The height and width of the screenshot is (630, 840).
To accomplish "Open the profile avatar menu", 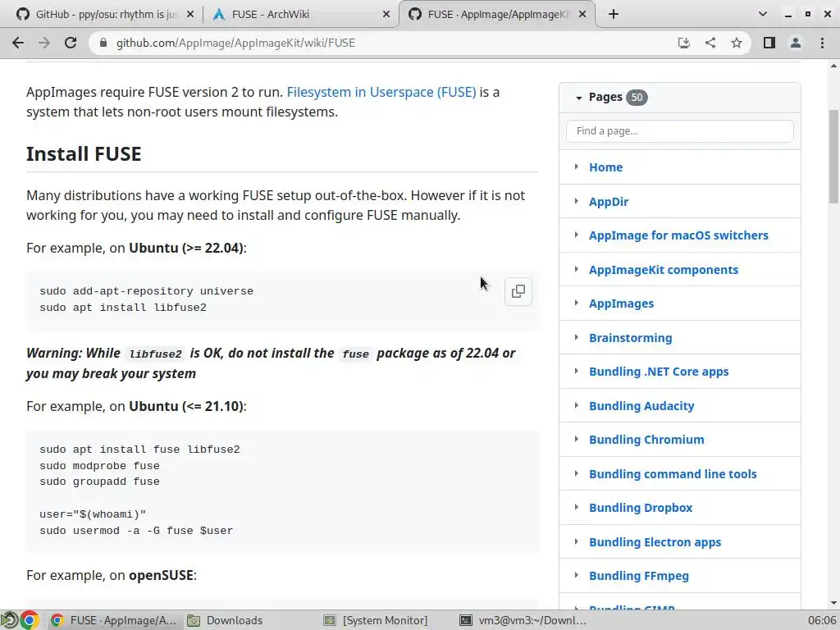I will click(796, 43).
